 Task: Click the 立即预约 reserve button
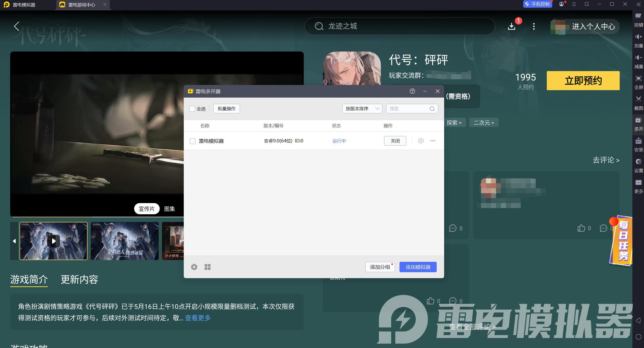pos(583,81)
